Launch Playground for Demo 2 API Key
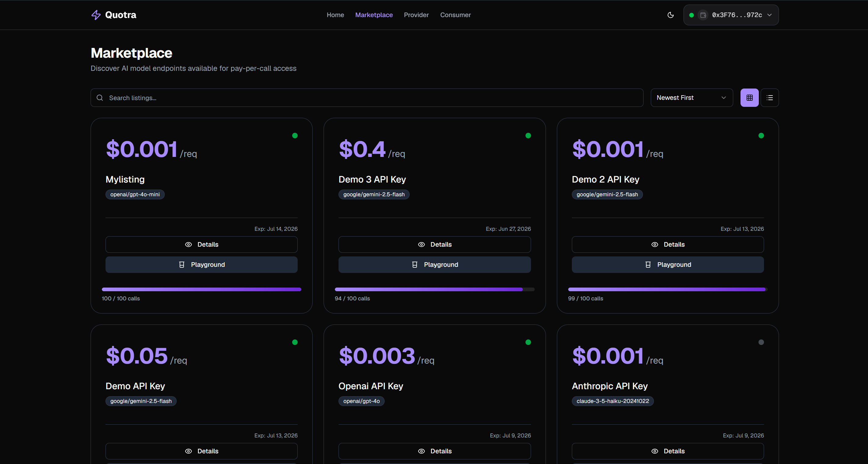The height and width of the screenshot is (464, 868). (x=668, y=265)
